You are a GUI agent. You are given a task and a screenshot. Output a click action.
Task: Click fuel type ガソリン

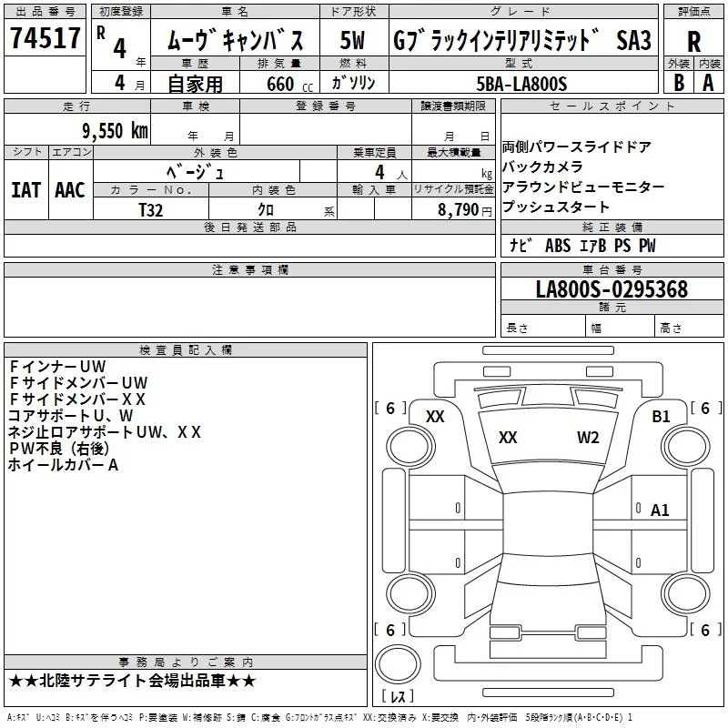click(x=353, y=83)
